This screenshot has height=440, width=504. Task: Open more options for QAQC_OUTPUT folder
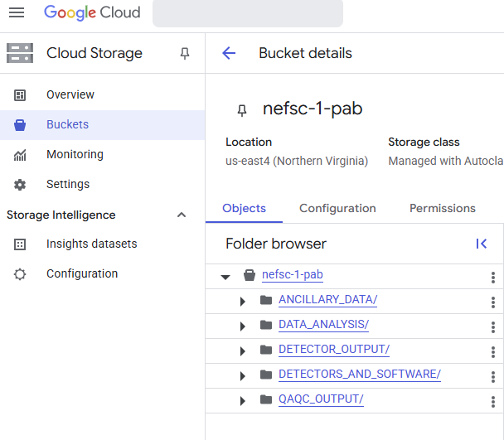[493, 402]
